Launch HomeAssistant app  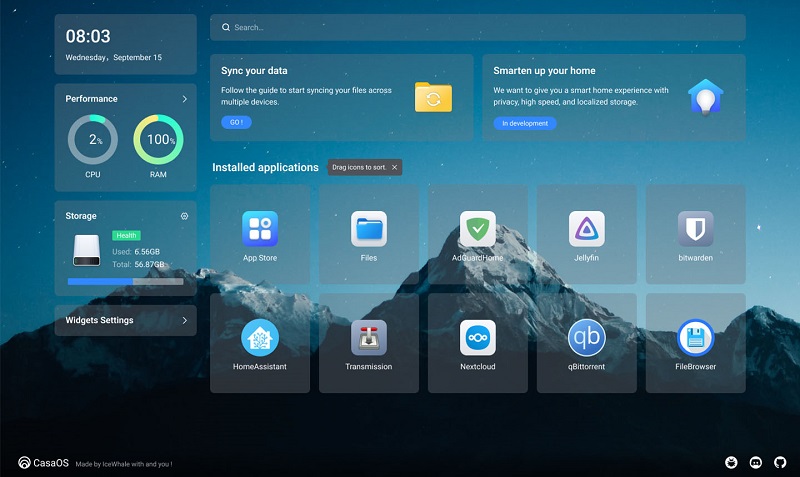point(260,338)
